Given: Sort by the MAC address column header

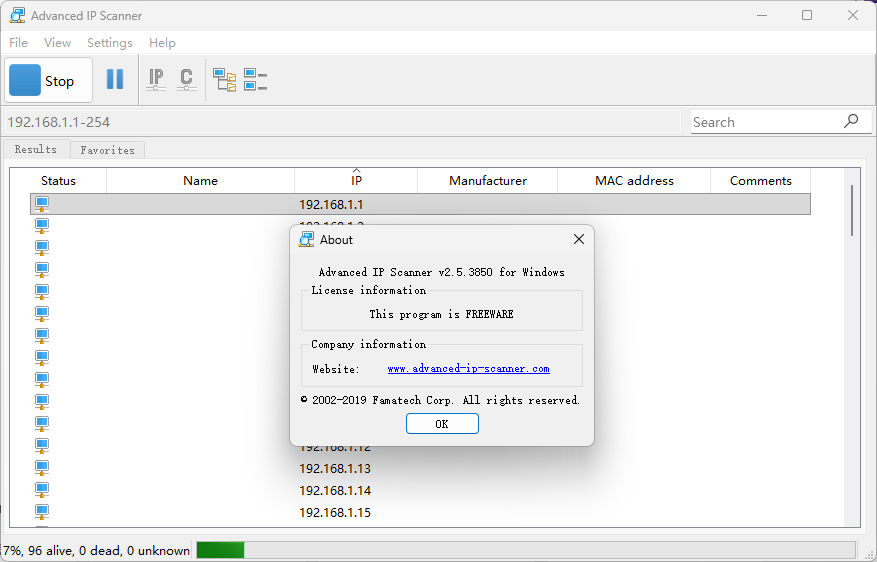Looking at the screenshot, I should [634, 181].
